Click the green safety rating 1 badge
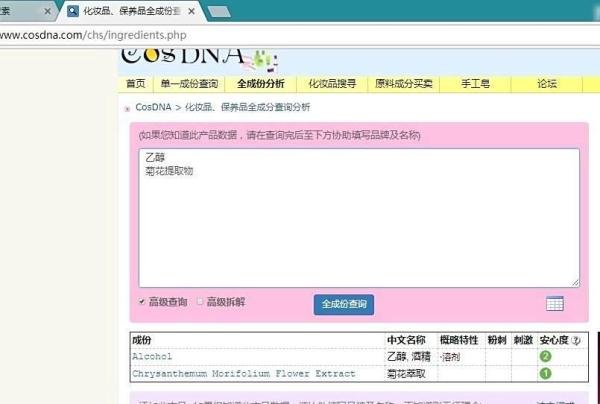The image size is (600, 404). point(545,373)
